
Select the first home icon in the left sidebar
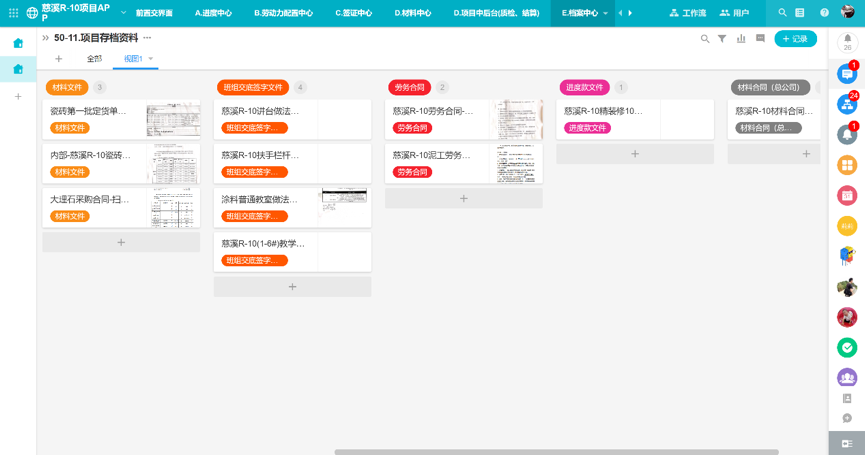pos(18,43)
